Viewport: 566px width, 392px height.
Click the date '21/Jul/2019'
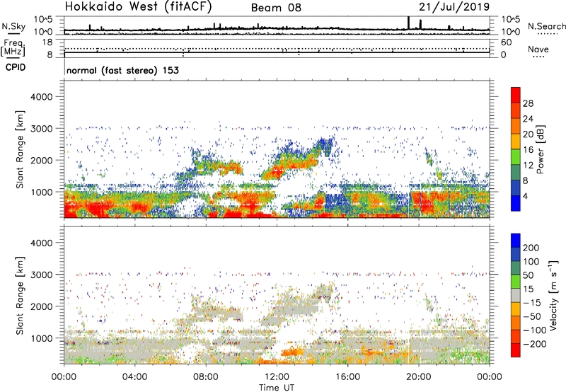tap(454, 7)
